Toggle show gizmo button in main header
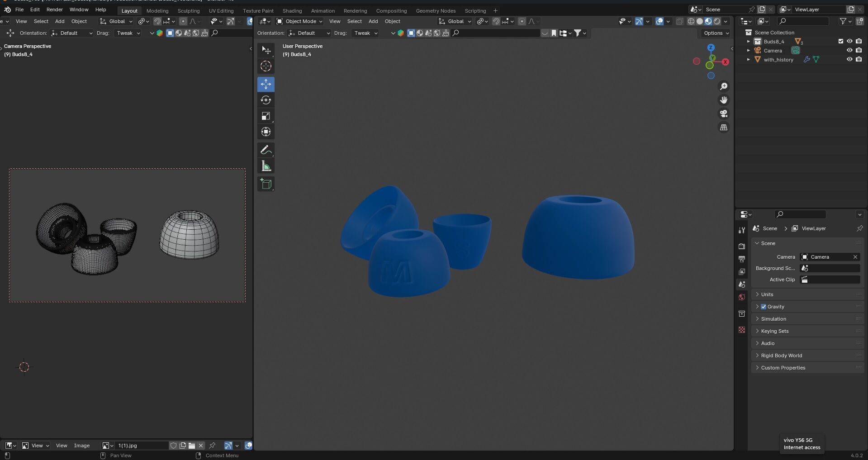Screen dimensions: 868x460 pos(639,21)
